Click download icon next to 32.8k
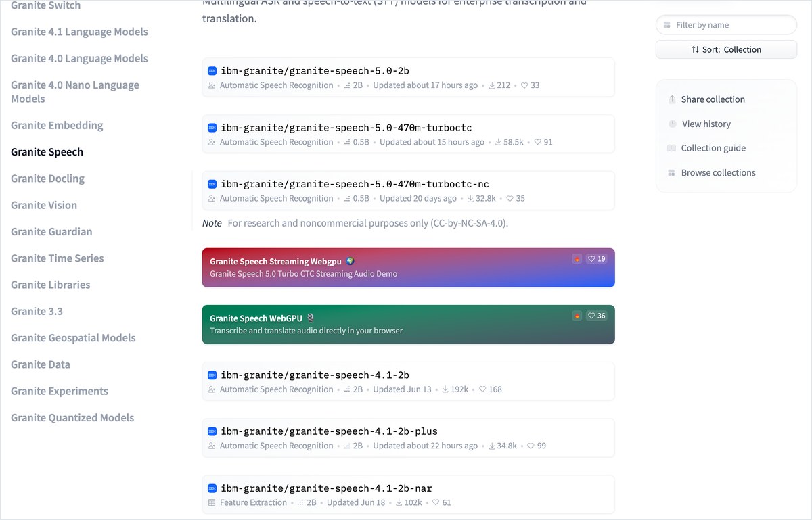This screenshot has width=812, height=520. pos(470,199)
